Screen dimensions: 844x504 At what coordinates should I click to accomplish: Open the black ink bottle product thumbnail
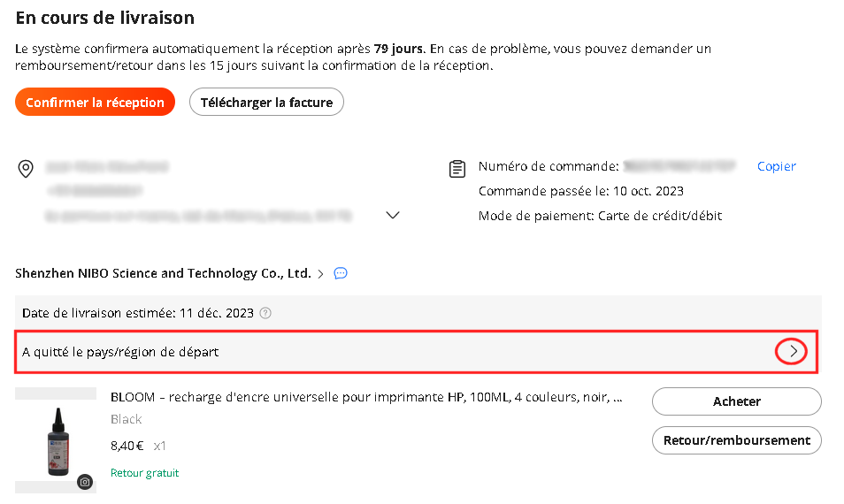(x=56, y=440)
